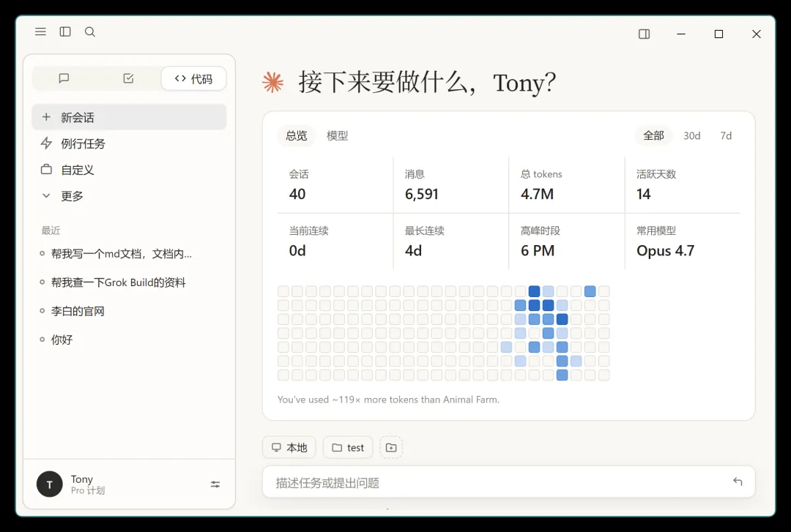Open recent chat 帮我写一个md文档

tap(121, 254)
